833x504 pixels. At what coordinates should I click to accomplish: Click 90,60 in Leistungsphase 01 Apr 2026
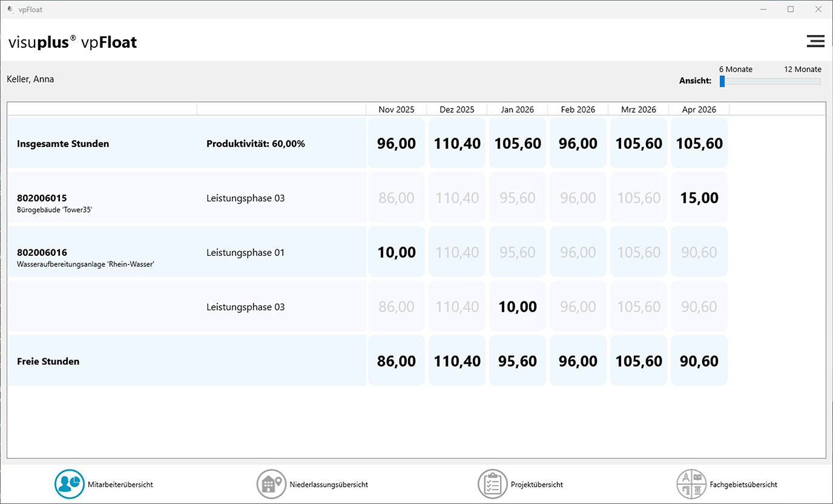[699, 252]
